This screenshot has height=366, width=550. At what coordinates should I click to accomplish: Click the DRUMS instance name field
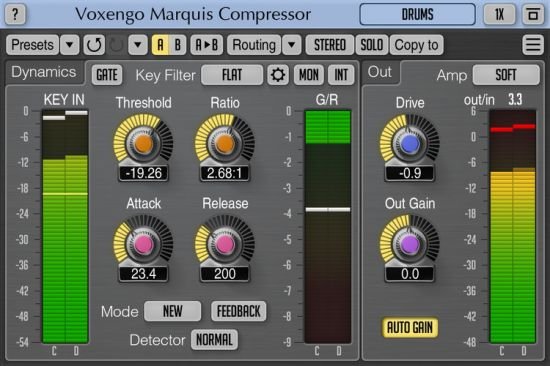tap(417, 14)
